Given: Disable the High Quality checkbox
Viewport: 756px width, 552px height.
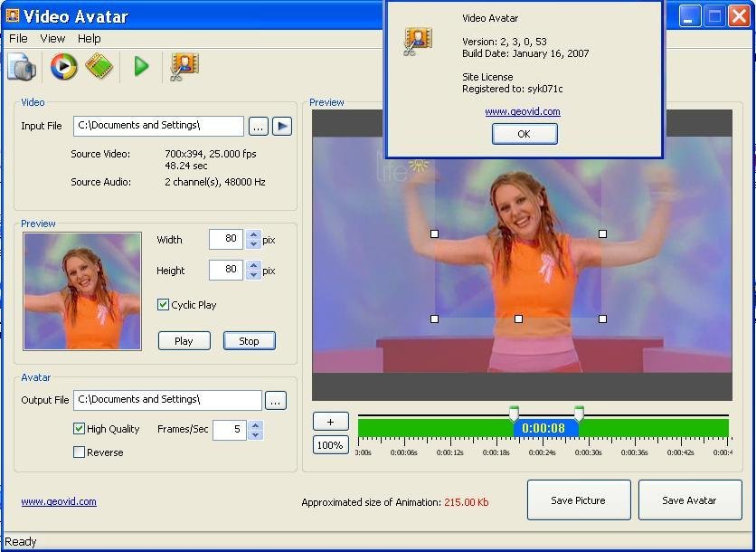Looking at the screenshot, I should (80, 429).
